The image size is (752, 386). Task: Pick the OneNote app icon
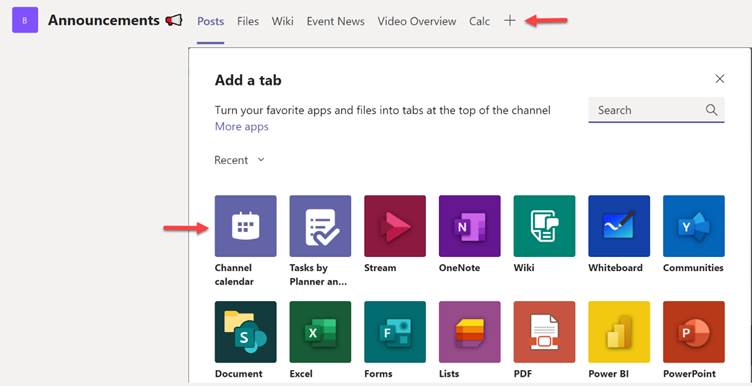click(470, 226)
